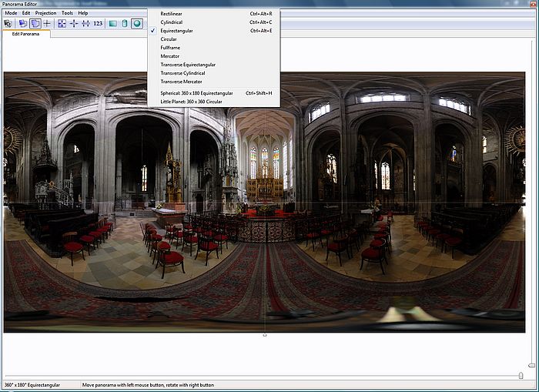Open the Tools menu
This screenshot has height=392, width=539.
[68, 13]
